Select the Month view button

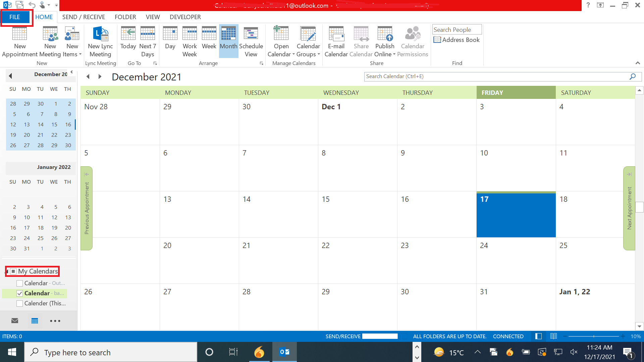(229, 41)
